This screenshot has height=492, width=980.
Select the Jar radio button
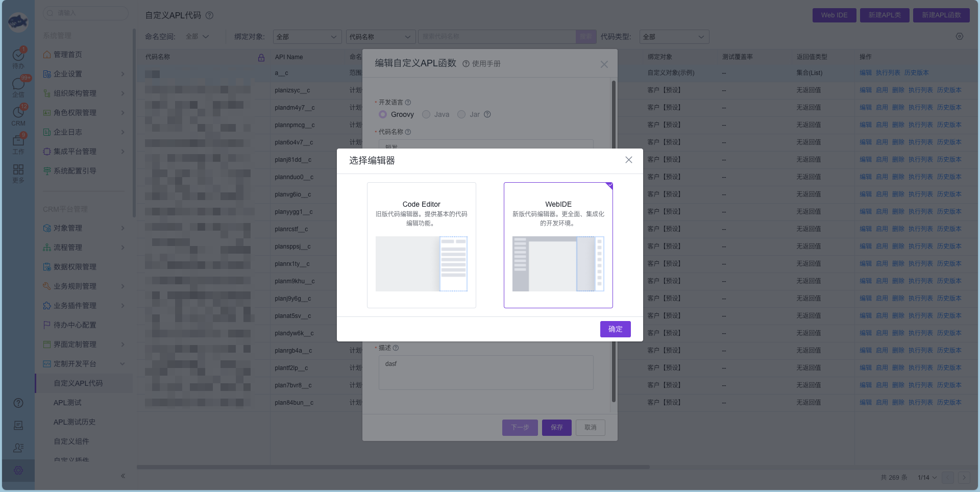461,114
